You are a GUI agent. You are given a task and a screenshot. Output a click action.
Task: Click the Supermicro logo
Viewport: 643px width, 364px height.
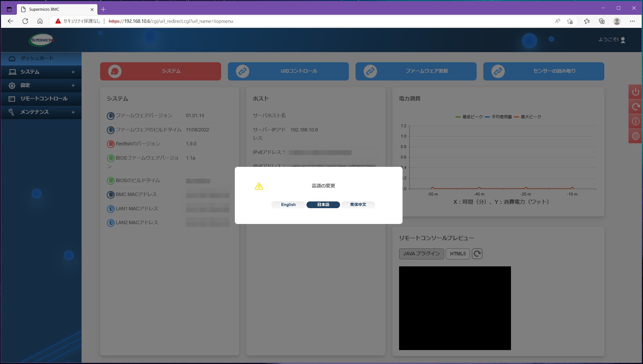click(x=41, y=40)
